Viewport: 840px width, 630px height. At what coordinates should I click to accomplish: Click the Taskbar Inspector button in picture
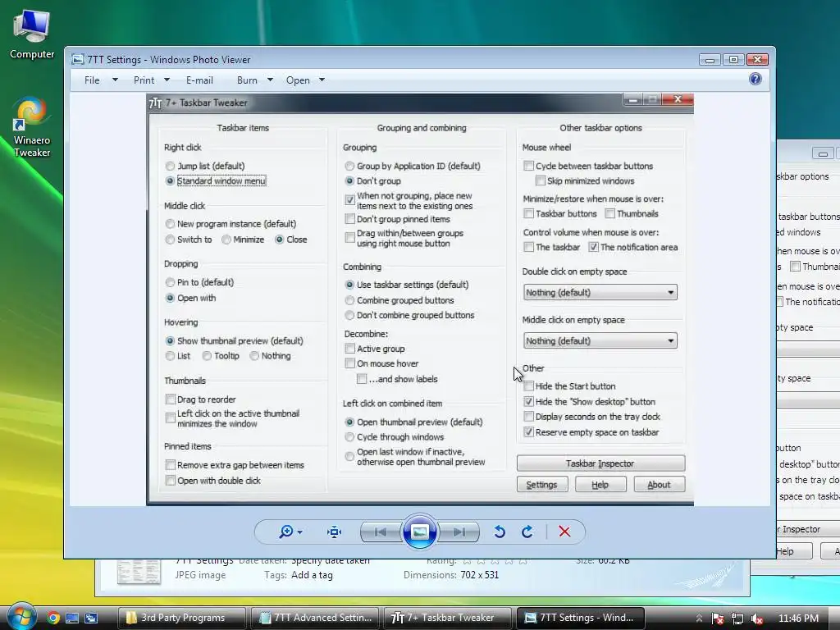tap(600, 463)
